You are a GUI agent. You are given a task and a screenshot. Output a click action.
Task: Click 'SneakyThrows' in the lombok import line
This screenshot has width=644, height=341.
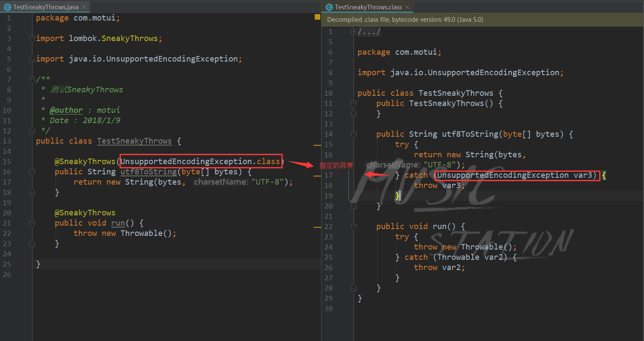(x=129, y=38)
